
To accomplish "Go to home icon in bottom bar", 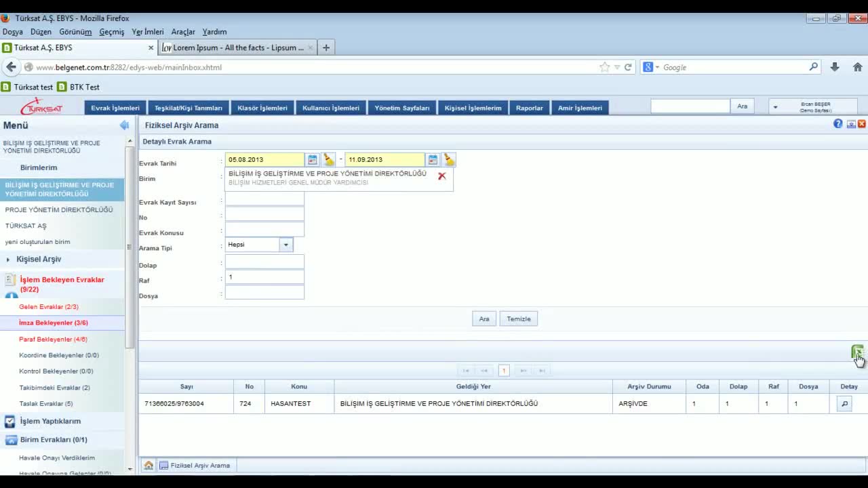I will click(x=149, y=466).
